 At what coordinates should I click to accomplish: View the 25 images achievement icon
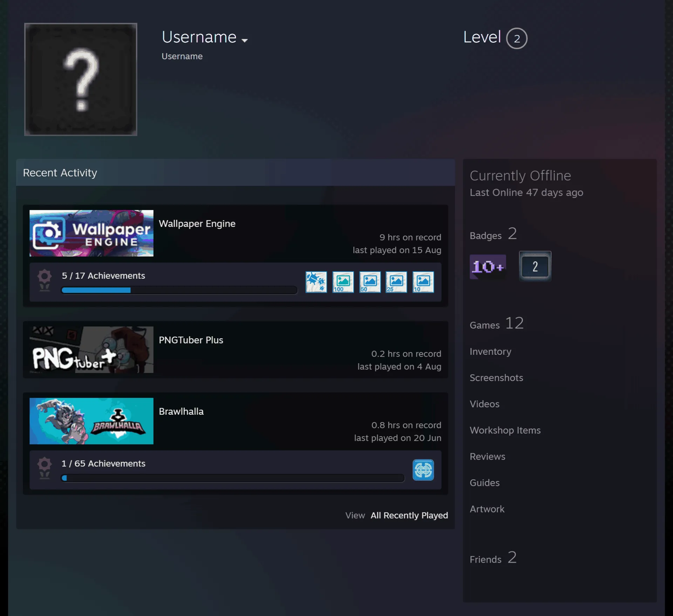pos(396,282)
